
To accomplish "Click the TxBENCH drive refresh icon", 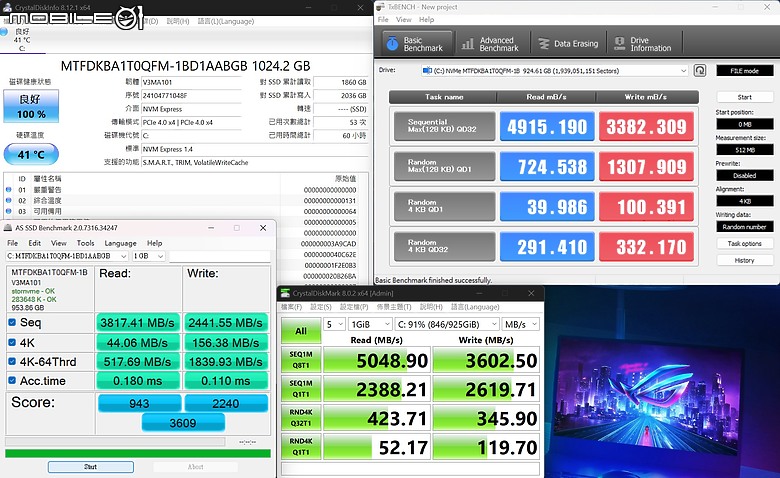I will click(700, 71).
